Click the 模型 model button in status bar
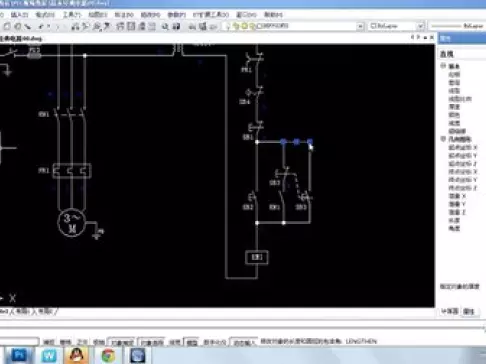The width and height of the screenshot is (486, 364). 192,342
